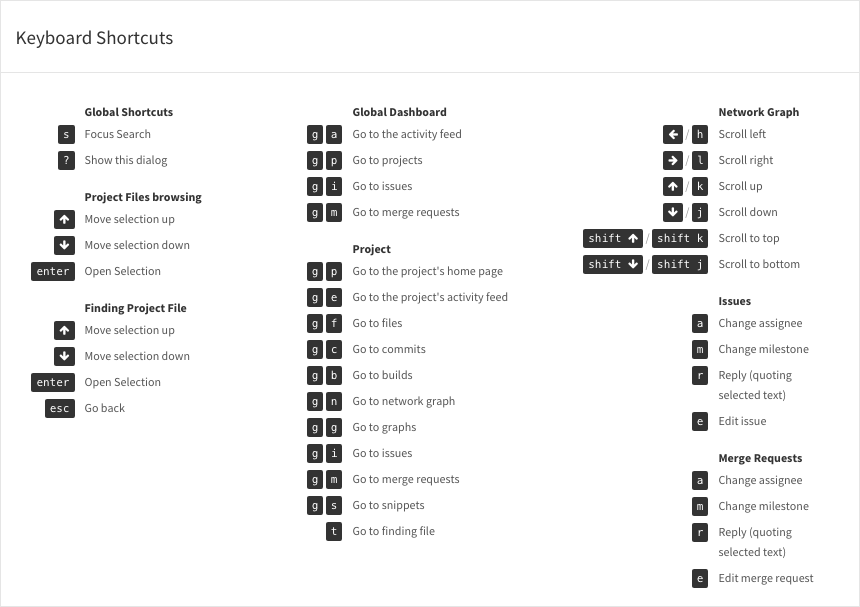The width and height of the screenshot is (860, 607).
Task: Select the 'shift ↑' keycap for Scroll to top
Action: [x=612, y=238]
